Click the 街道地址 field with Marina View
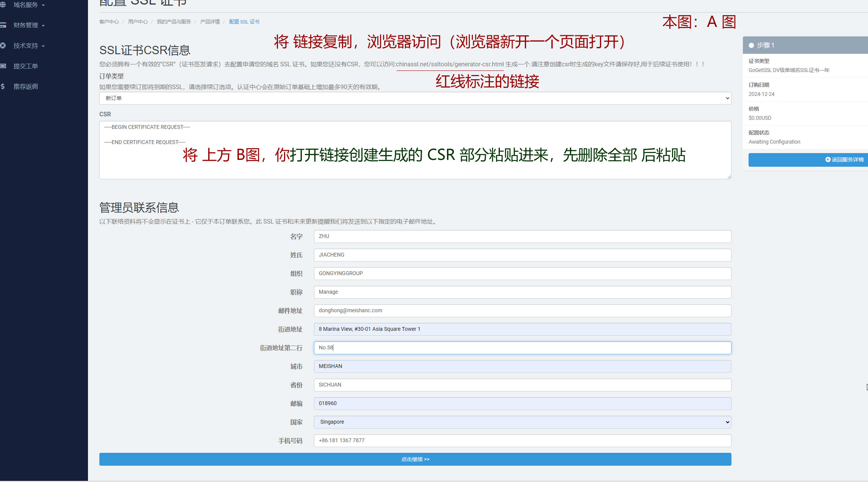Viewport: 868px width, 482px height. tap(523, 329)
